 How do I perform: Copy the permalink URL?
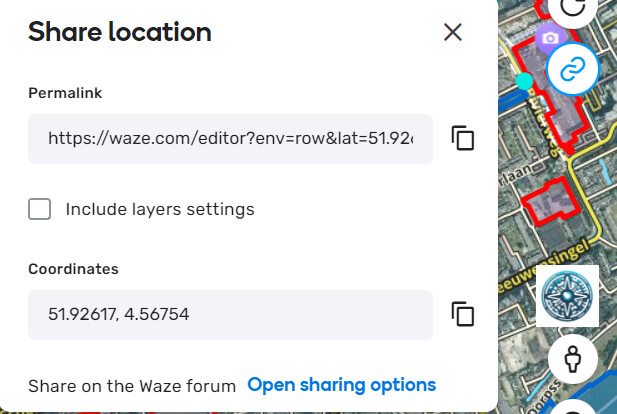[x=462, y=138]
